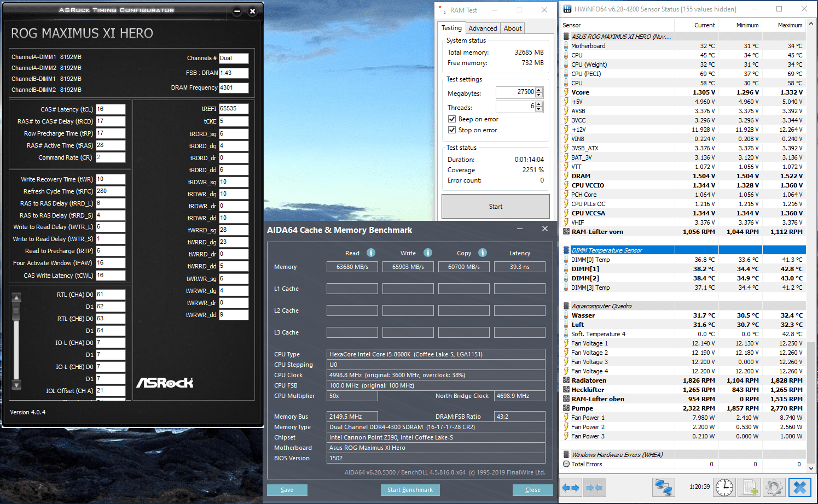Select the CPU VCCIO row in HWiNFO
818x504 pixels.
click(x=683, y=185)
